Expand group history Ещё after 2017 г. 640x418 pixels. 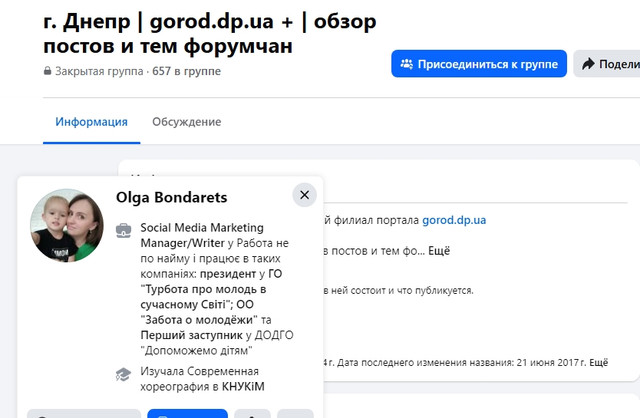[x=599, y=362]
